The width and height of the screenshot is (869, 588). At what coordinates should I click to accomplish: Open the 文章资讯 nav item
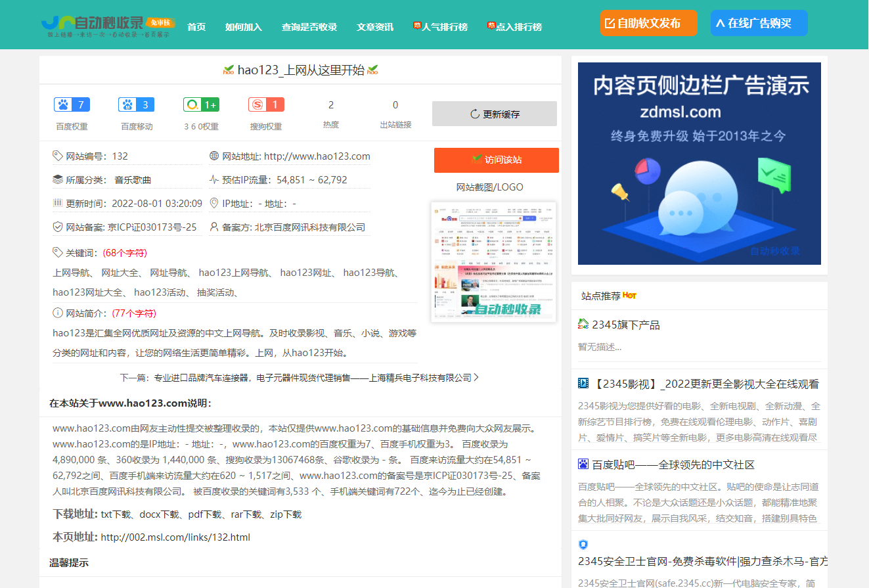point(375,27)
